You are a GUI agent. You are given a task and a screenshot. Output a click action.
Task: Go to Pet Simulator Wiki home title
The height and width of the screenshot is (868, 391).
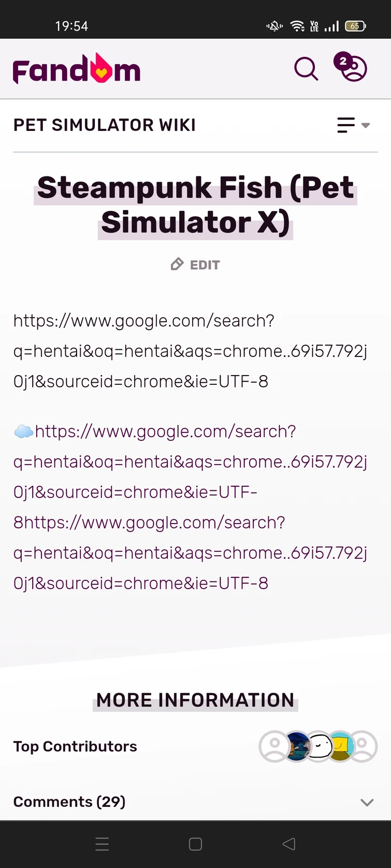105,125
